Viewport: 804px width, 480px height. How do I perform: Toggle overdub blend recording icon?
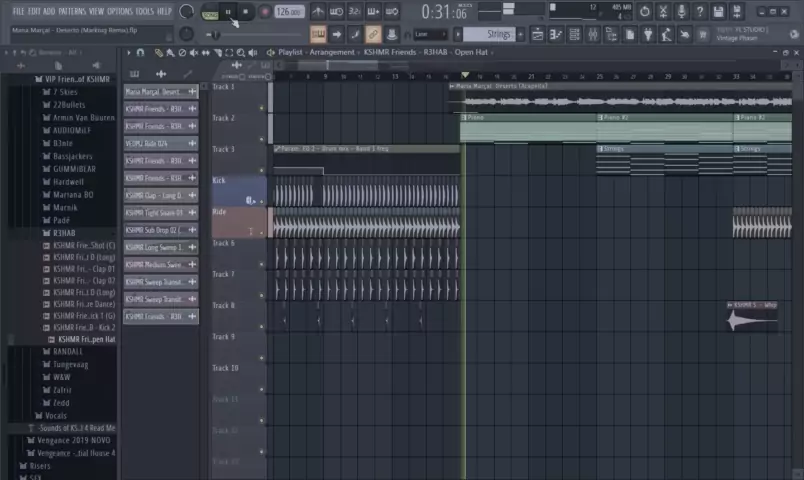373,11
